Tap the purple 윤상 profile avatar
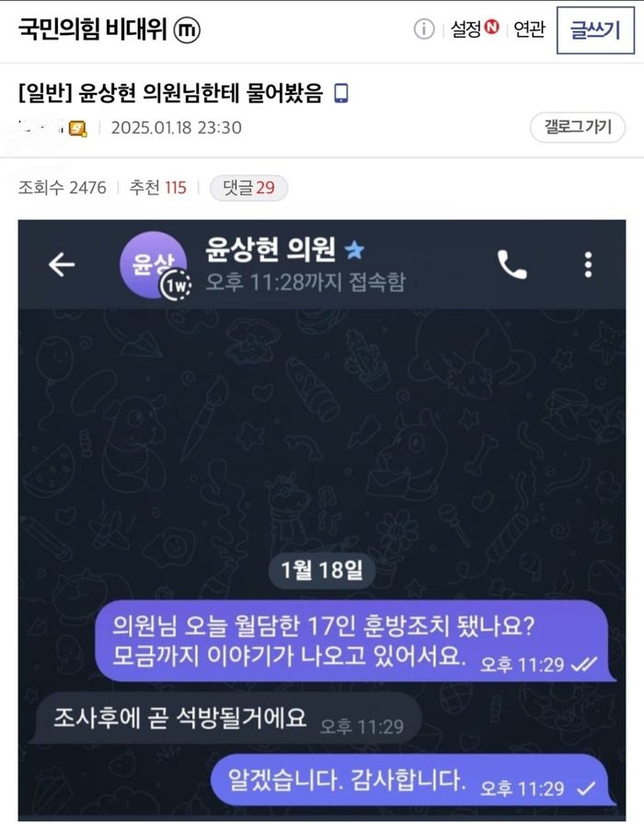Screen dimensions: 644x824 point(154,265)
